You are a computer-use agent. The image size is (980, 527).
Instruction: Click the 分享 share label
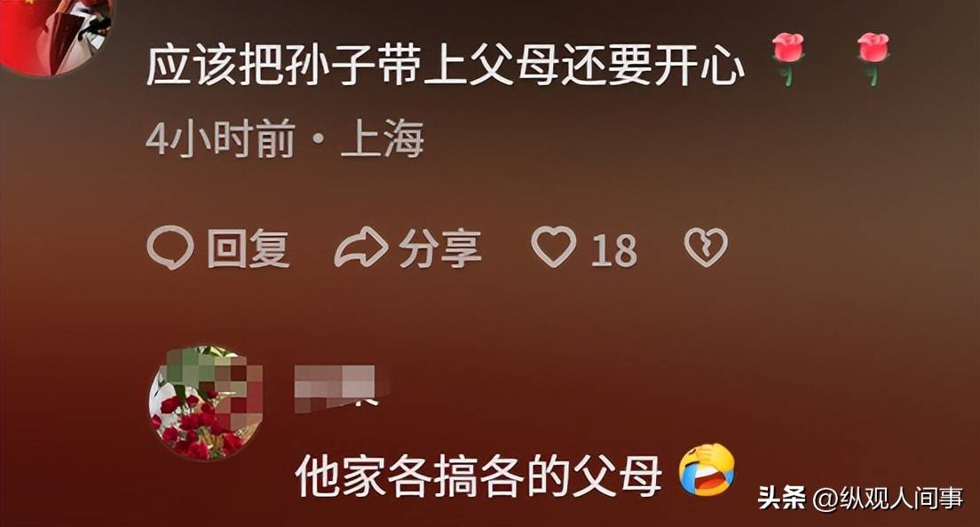point(440,248)
